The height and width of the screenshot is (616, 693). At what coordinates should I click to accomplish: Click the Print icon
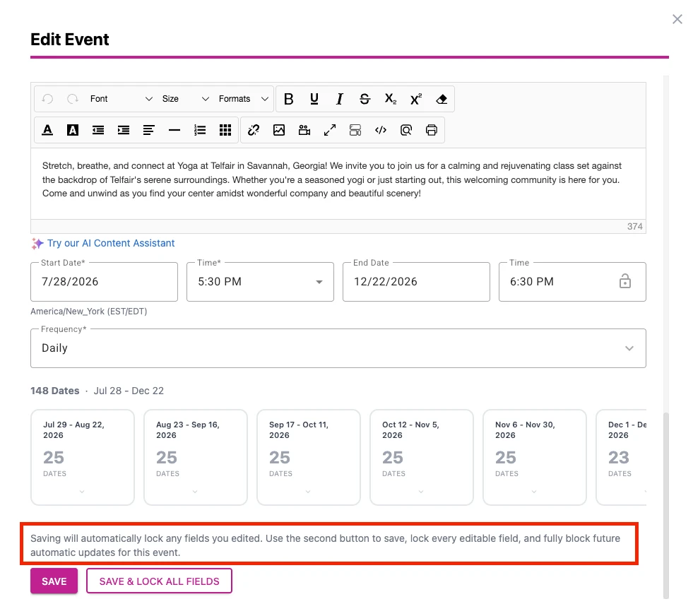(432, 131)
